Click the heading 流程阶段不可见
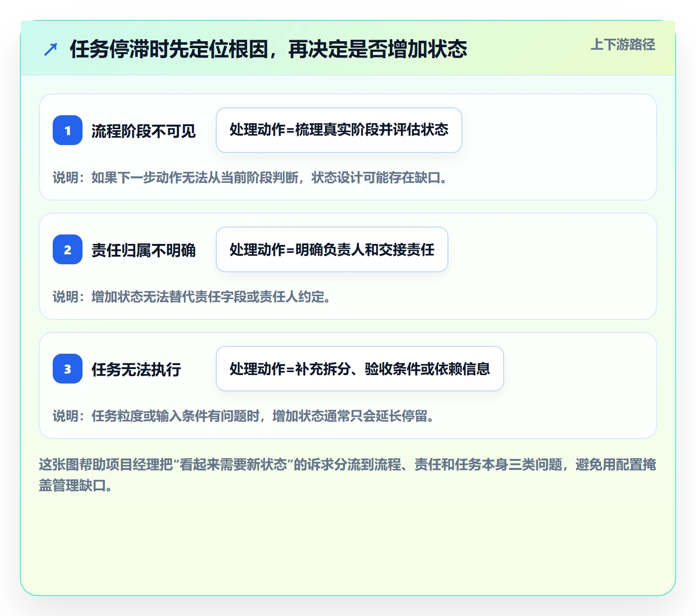 [x=144, y=131]
